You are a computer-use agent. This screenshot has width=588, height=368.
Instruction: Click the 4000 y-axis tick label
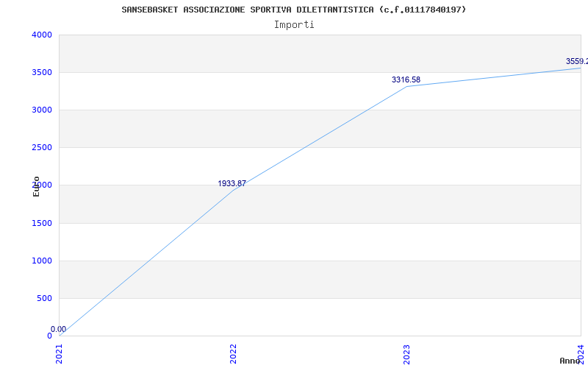(x=42, y=35)
